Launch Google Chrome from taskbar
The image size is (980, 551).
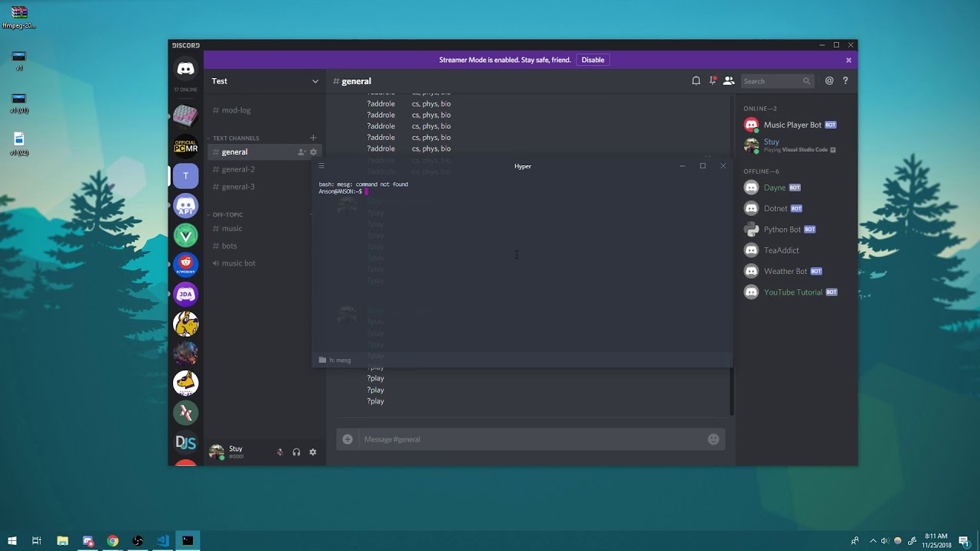(x=113, y=541)
